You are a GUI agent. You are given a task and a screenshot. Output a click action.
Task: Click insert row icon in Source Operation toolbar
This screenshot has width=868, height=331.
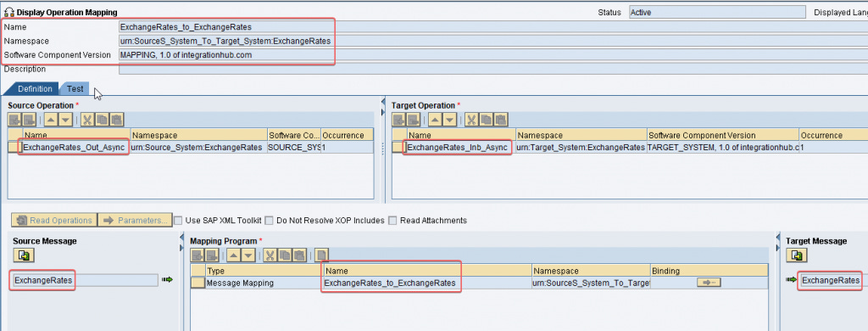pos(14,119)
